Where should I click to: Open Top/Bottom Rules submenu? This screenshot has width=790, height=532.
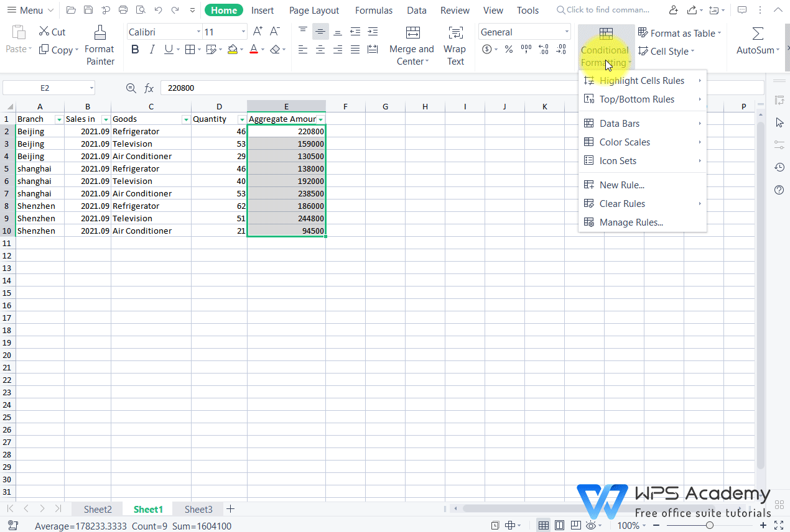[x=643, y=99]
